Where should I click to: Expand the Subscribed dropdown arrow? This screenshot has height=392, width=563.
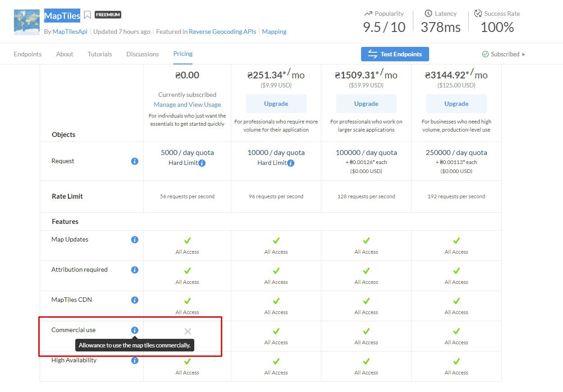pyautogui.click(x=523, y=55)
